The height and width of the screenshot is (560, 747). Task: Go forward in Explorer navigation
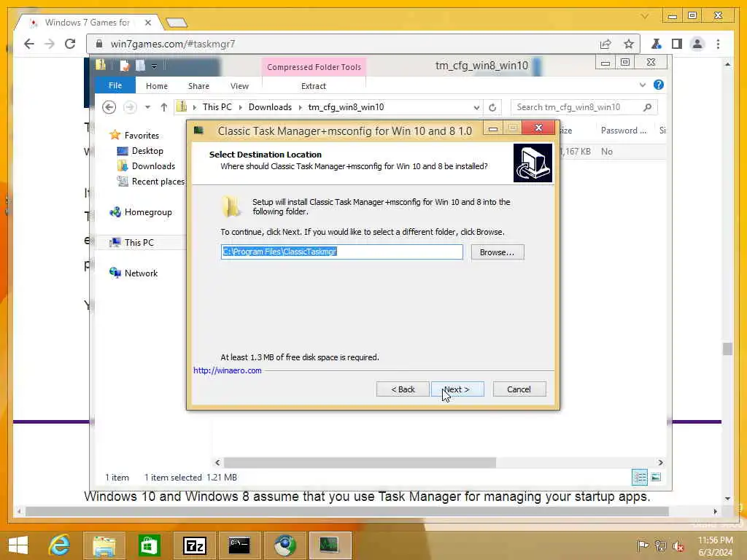point(130,107)
